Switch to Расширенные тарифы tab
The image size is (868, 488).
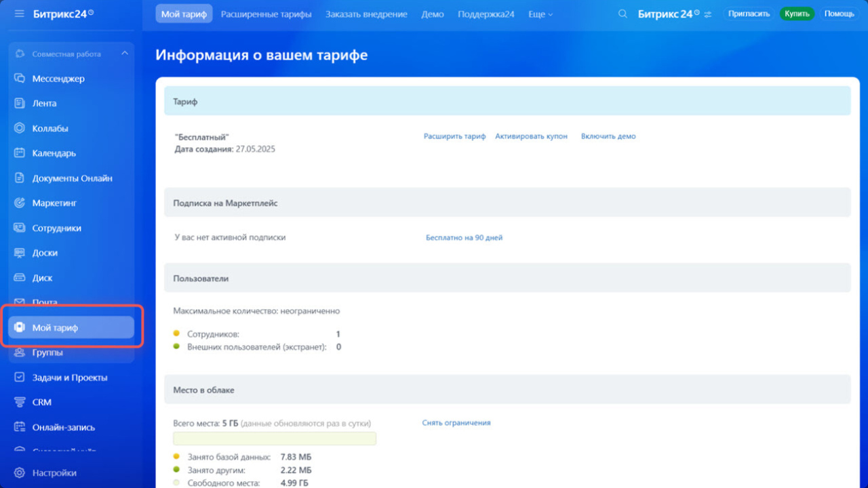click(267, 14)
